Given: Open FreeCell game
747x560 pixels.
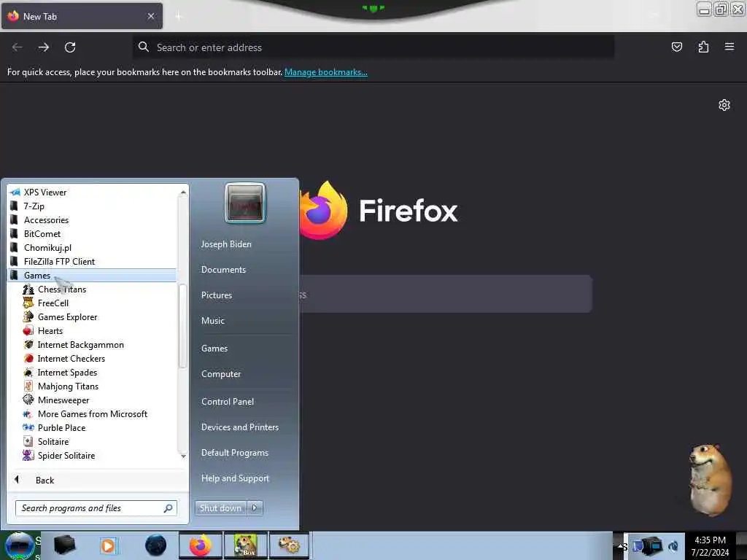Looking at the screenshot, I should (53, 303).
